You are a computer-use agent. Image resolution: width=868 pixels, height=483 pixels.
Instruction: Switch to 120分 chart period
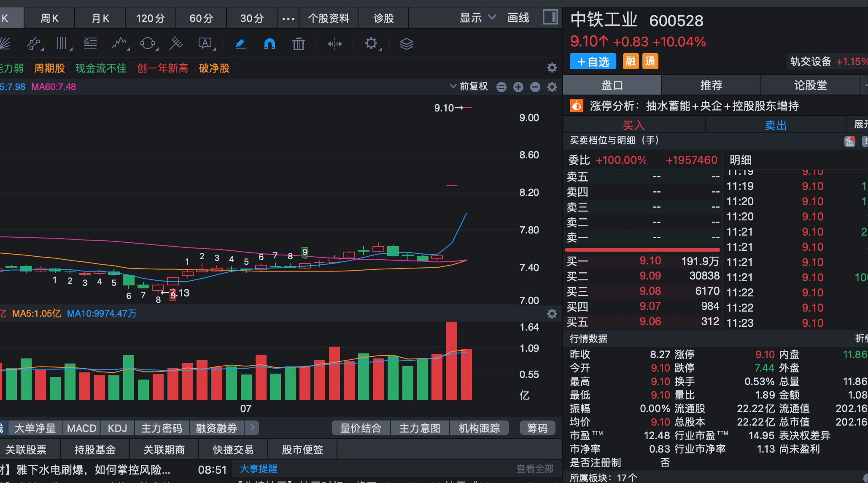coord(151,18)
